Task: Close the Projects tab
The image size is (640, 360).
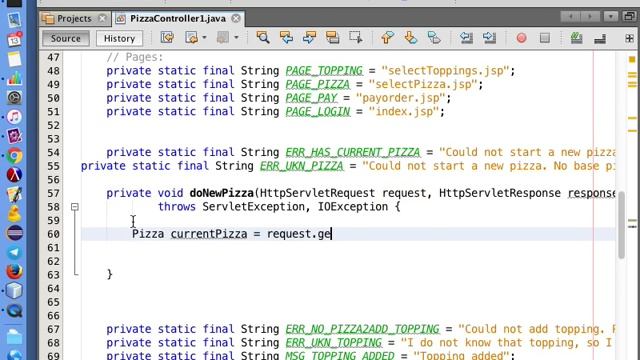Action: click(102, 18)
